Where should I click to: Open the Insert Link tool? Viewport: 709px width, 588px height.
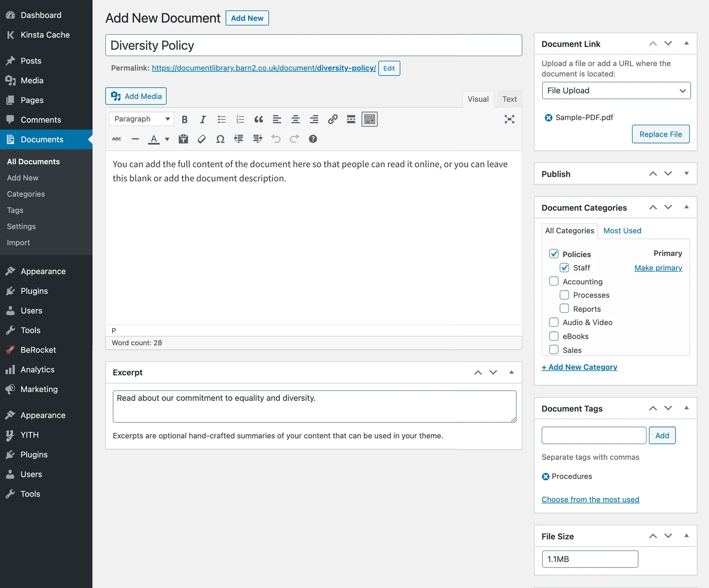point(333,119)
